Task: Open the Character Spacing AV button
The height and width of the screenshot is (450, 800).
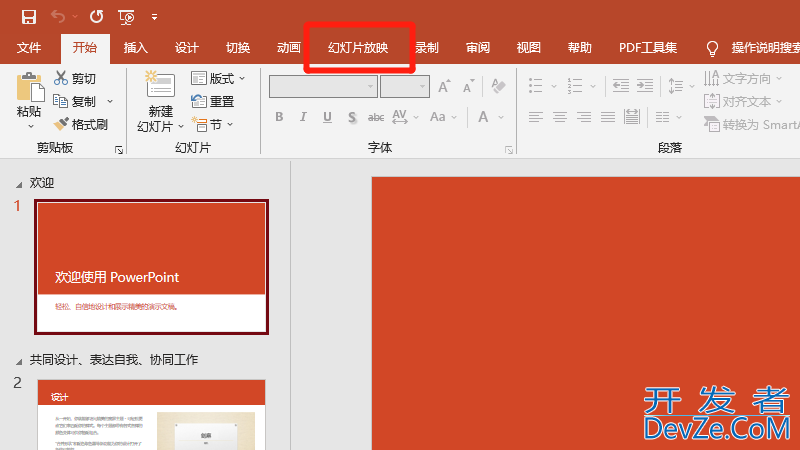Action: (405, 117)
